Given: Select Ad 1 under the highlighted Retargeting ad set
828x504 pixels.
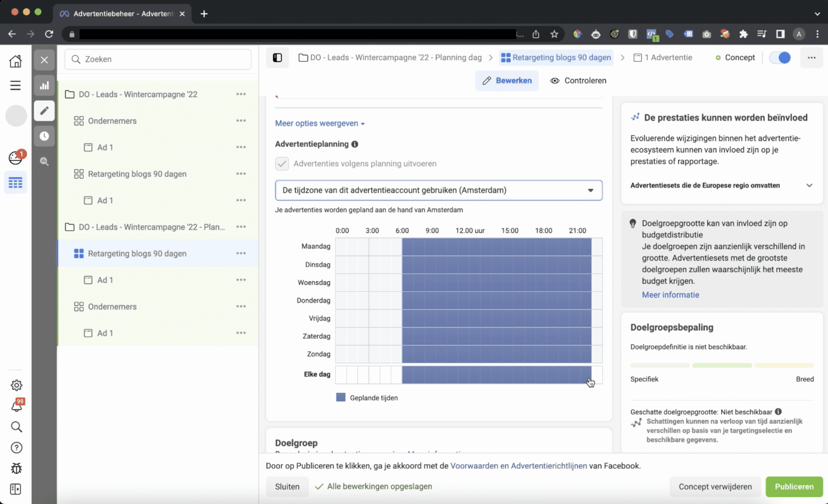Looking at the screenshot, I should (x=105, y=280).
